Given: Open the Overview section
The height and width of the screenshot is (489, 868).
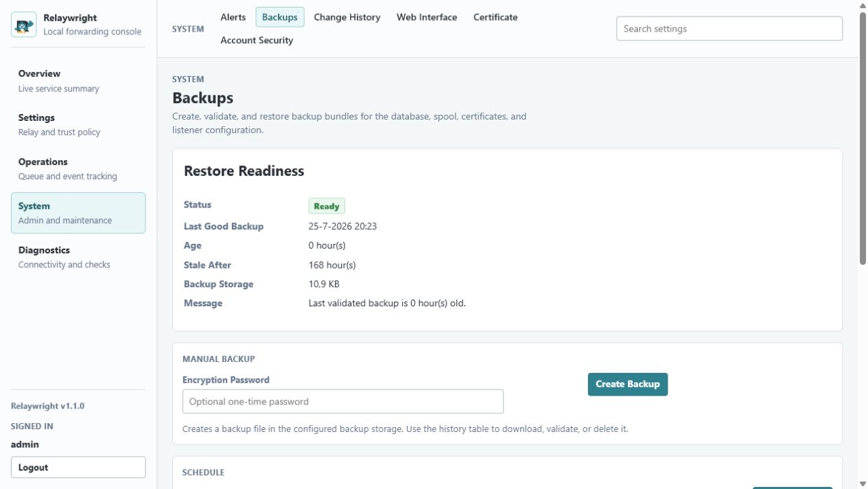Looking at the screenshot, I should [x=78, y=81].
